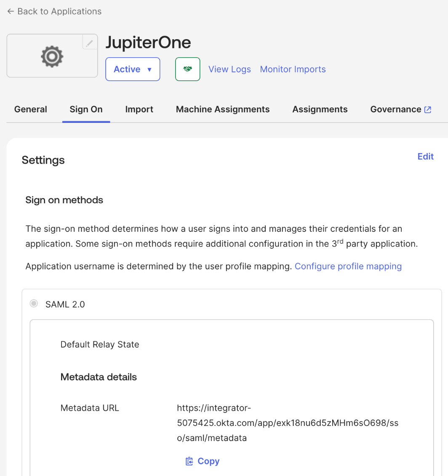Open Configure profile mapping link
This screenshot has height=476, width=448.
[x=348, y=266]
